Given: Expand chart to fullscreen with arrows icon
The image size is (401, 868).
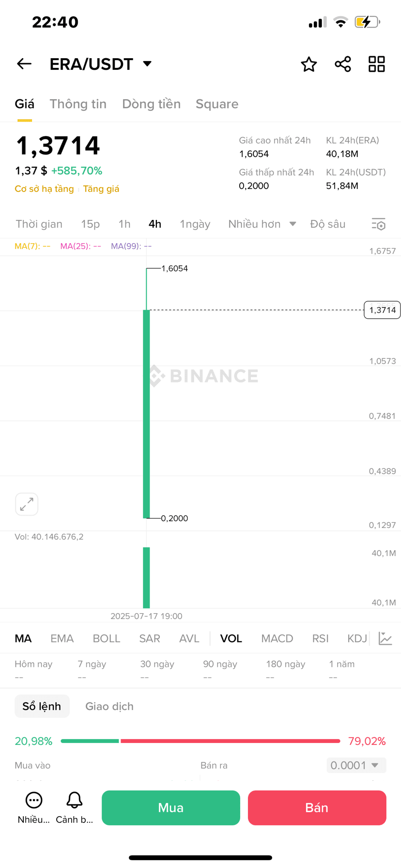Looking at the screenshot, I should (x=27, y=504).
